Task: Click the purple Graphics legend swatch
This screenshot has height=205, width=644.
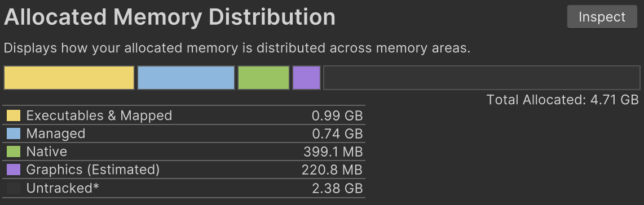Action: pyautogui.click(x=14, y=170)
